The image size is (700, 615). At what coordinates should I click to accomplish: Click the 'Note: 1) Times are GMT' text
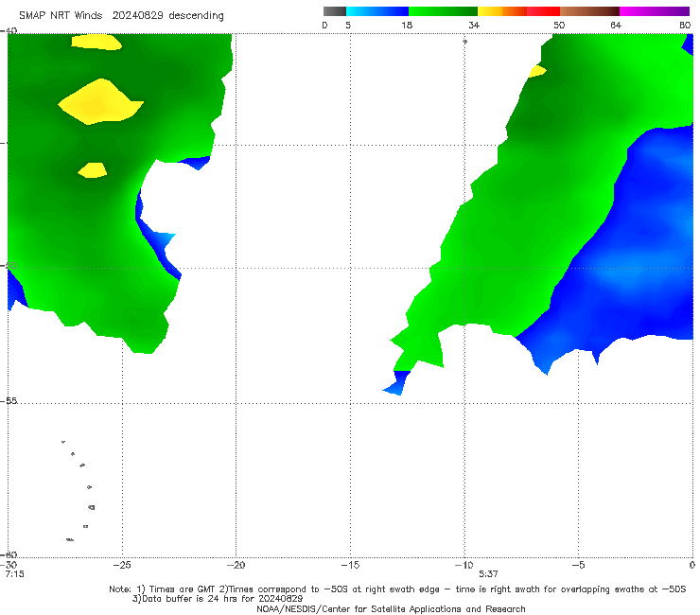tap(163, 589)
